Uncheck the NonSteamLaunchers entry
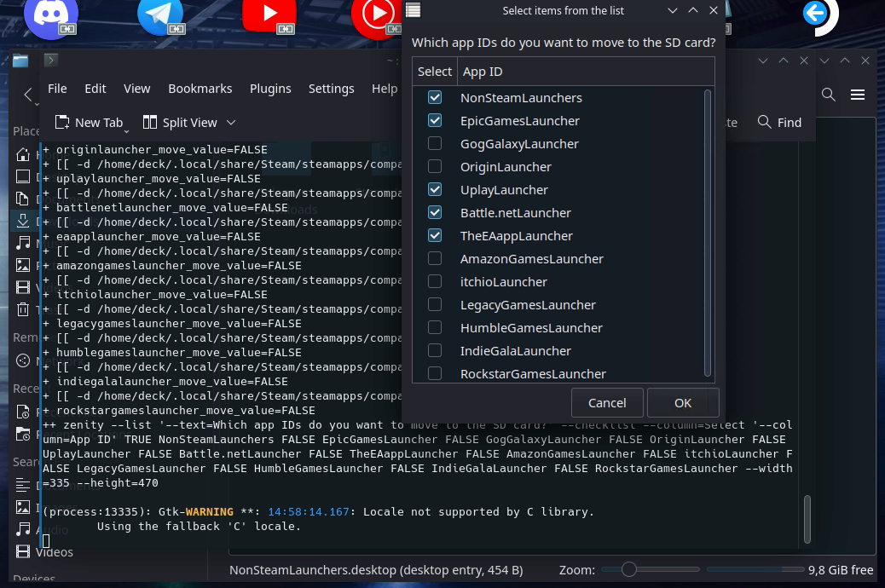 click(435, 98)
